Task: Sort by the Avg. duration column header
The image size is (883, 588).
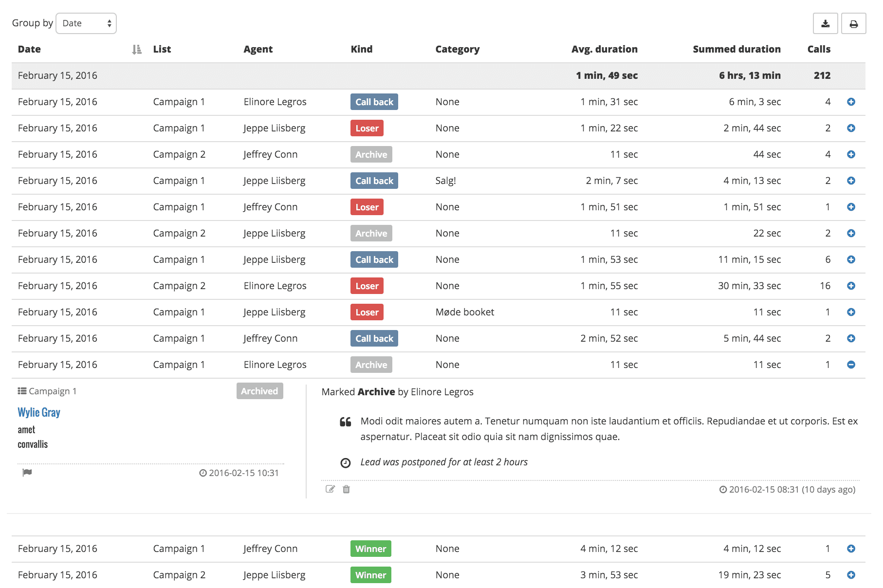Action: pyautogui.click(x=604, y=49)
